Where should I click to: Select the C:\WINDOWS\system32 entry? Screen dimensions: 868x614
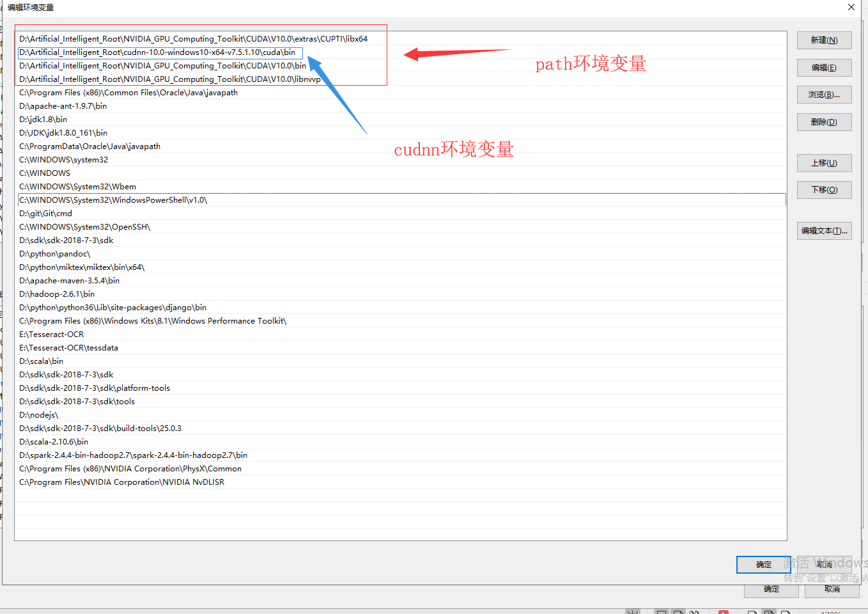click(401, 160)
